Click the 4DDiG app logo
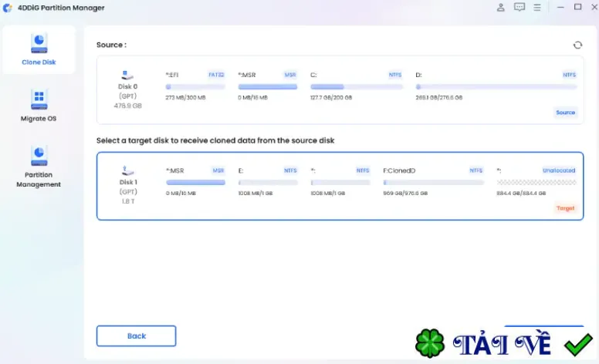 click(x=7, y=8)
